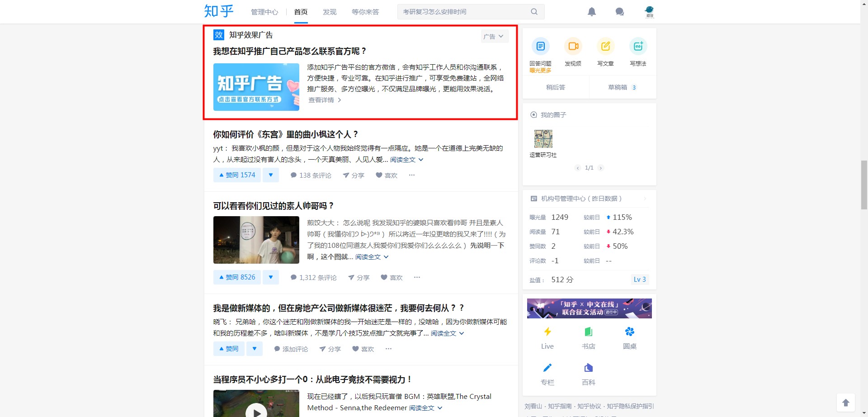The width and height of the screenshot is (868, 417).
Task: Open the 刘看山 footer link
Action: (x=533, y=406)
